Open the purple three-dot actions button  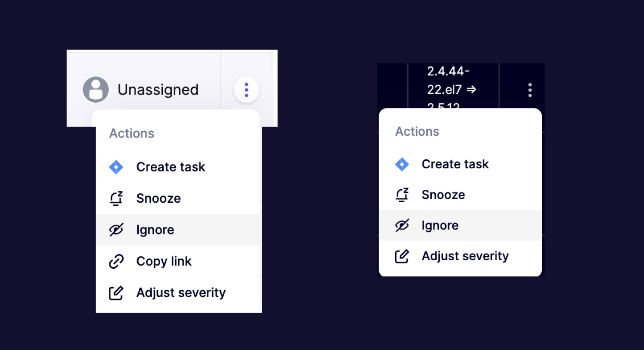click(x=246, y=90)
